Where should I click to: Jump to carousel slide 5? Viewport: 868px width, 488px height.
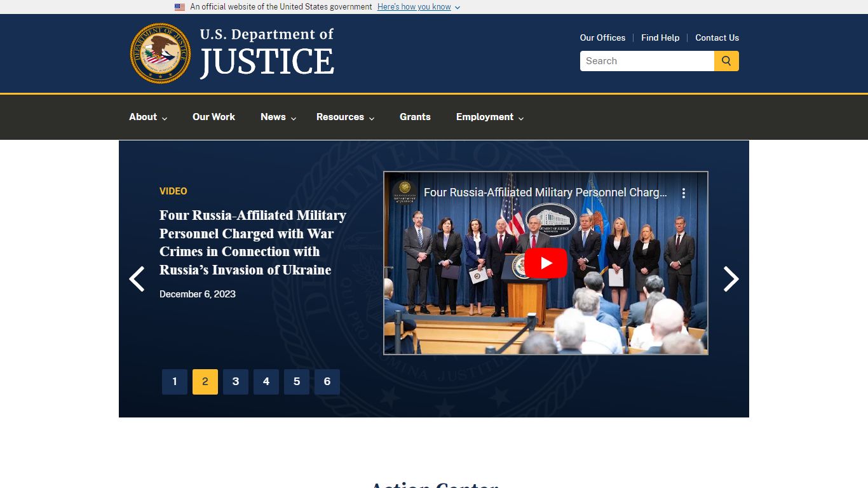(297, 382)
